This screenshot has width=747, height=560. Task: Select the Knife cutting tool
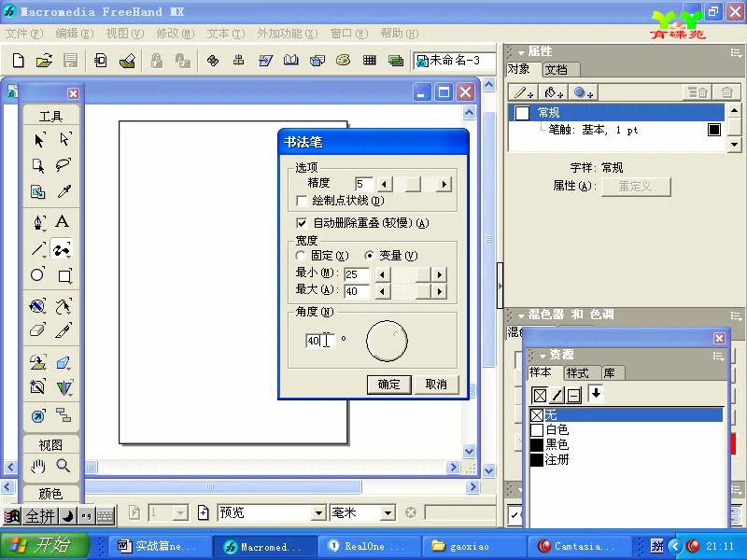[63, 330]
